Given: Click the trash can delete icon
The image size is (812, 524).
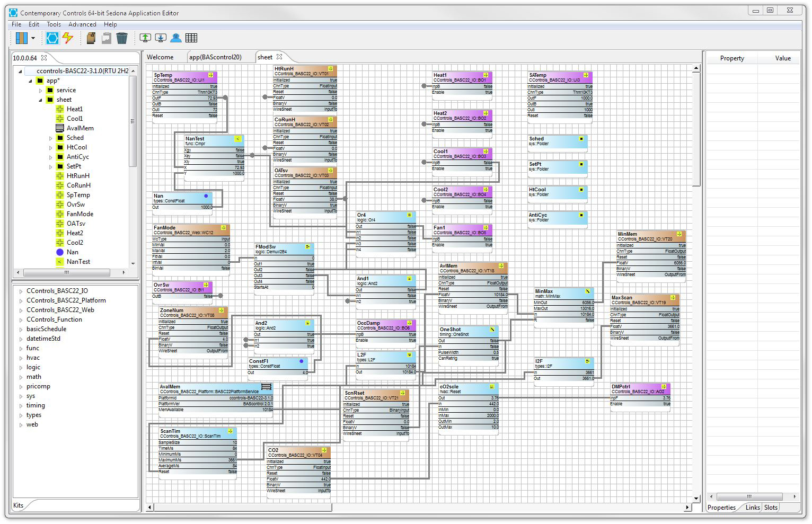Looking at the screenshot, I should pyautogui.click(x=122, y=38).
